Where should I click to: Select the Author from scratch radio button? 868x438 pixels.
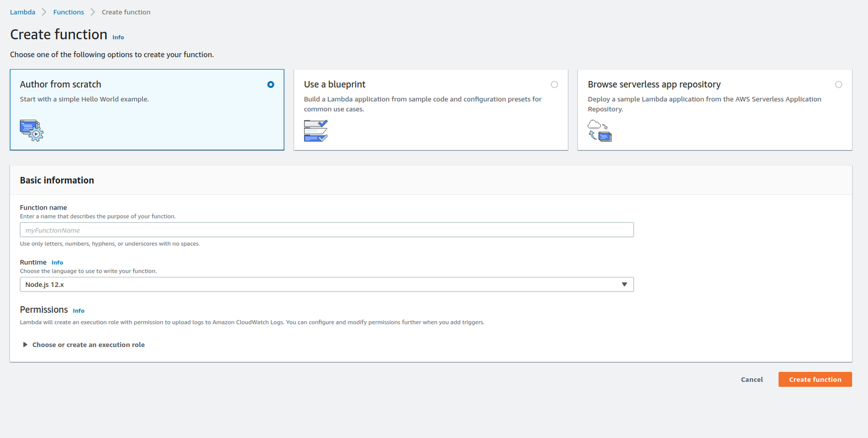coord(270,85)
